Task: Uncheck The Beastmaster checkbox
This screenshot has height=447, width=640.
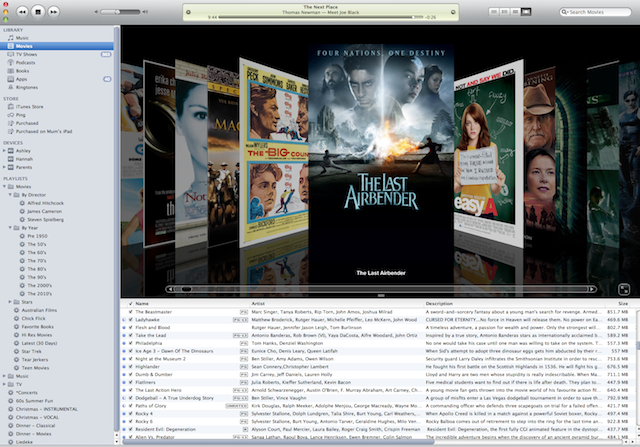Action: click(130, 312)
